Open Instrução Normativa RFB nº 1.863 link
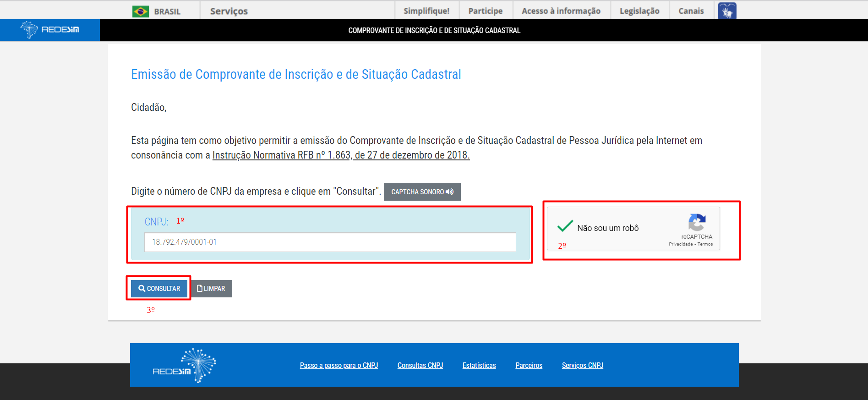The image size is (868, 400). click(x=341, y=155)
